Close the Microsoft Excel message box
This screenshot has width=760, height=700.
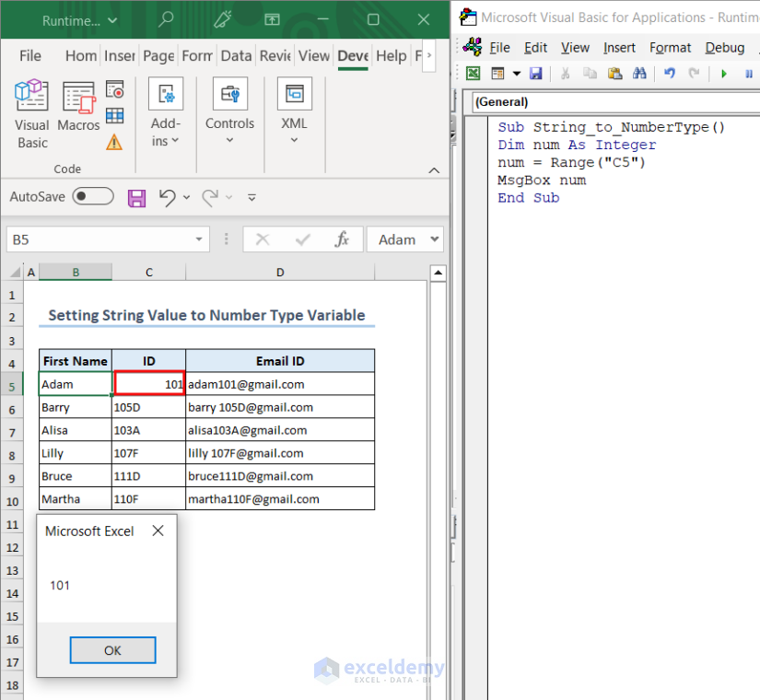[158, 531]
